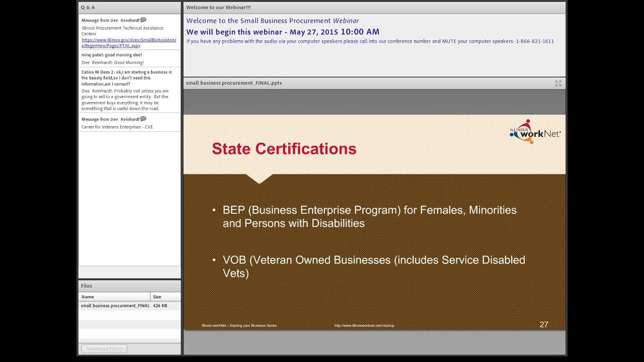Click 'Welcome to the Small Business Procurement Webinar' line

[x=273, y=21]
